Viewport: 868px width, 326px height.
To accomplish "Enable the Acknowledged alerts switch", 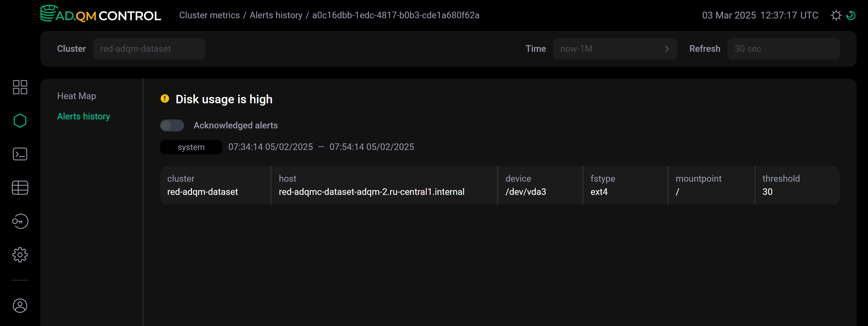I will point(172,125).
